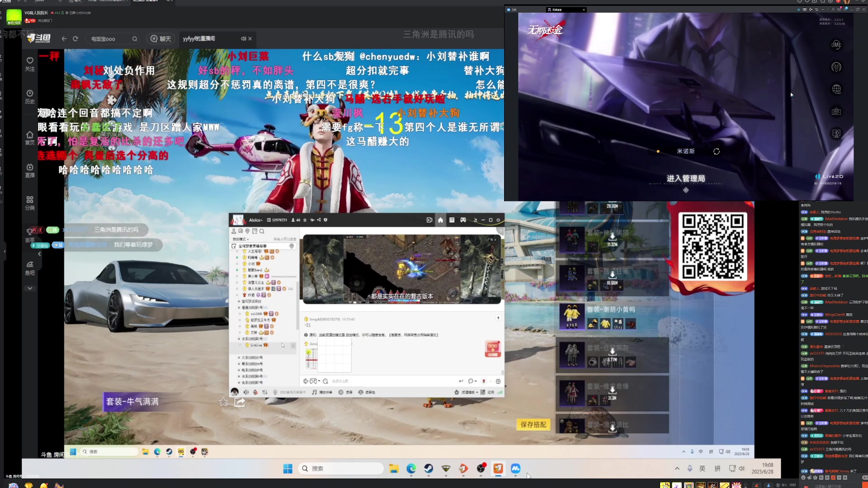
Task: Go back with the Douyu back arrow
Action: coord(64,39)
